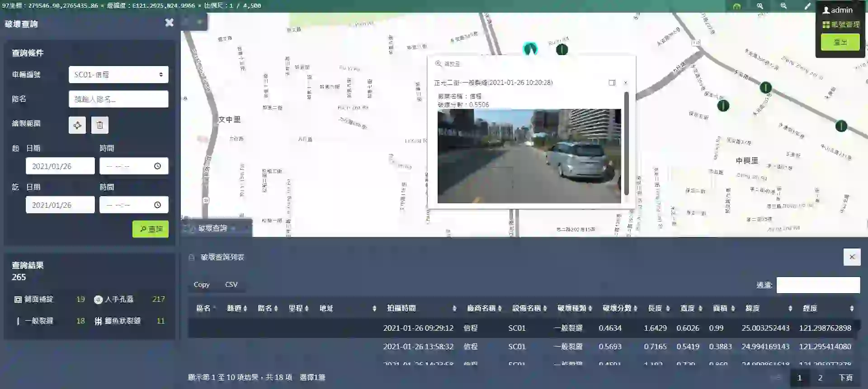Sort table by address column
The image size is (868, 389).
click(348, 308)
